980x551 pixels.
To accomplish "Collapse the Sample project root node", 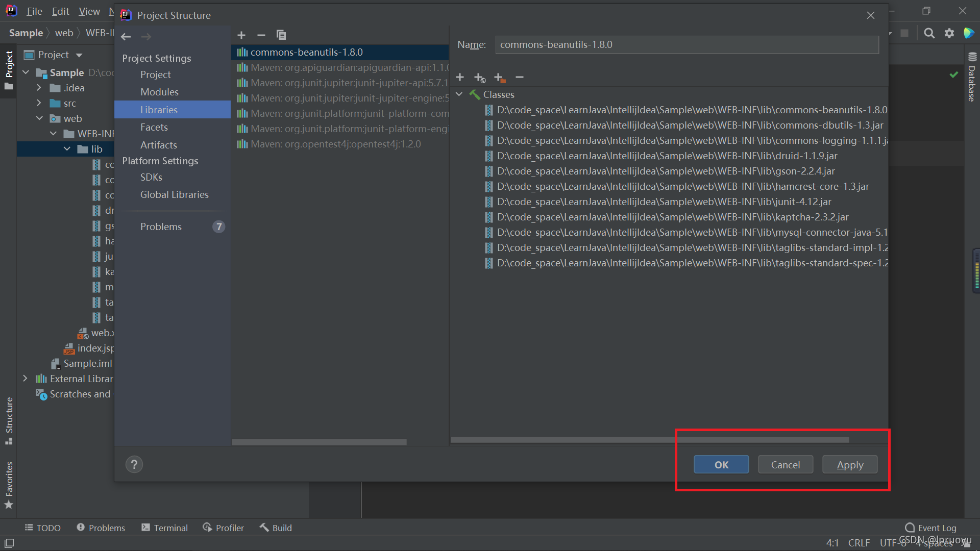I will pos(26,72).
